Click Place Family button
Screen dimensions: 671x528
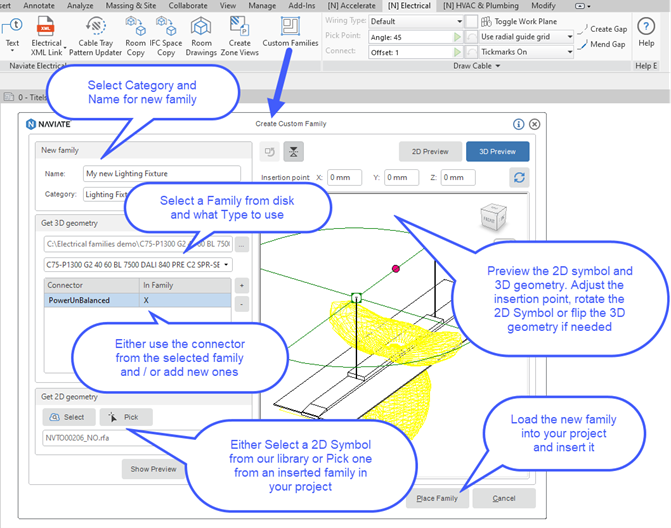point(437,498)
